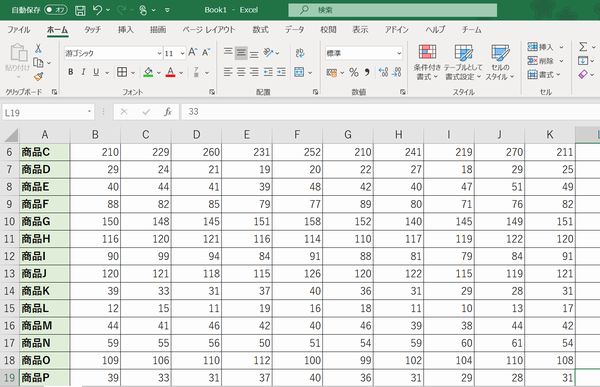Increase font size with larger A icon
600x387 pixels.
tap(192, 52)
